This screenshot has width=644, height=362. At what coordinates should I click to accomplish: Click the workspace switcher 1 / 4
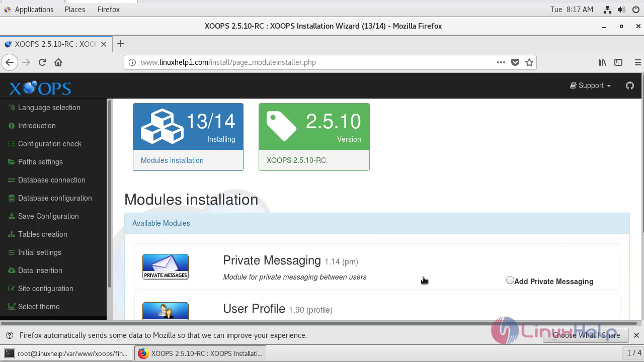[633, 353]
